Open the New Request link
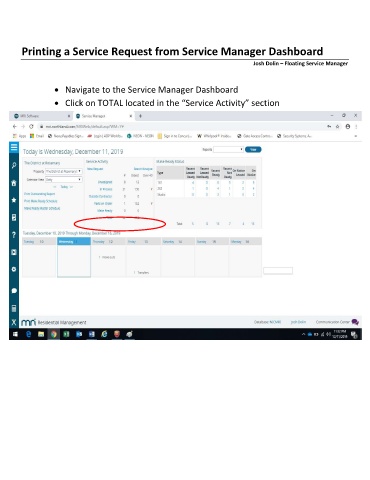Image resolution: width=370 pixels, height=480 pixels. 95,169
